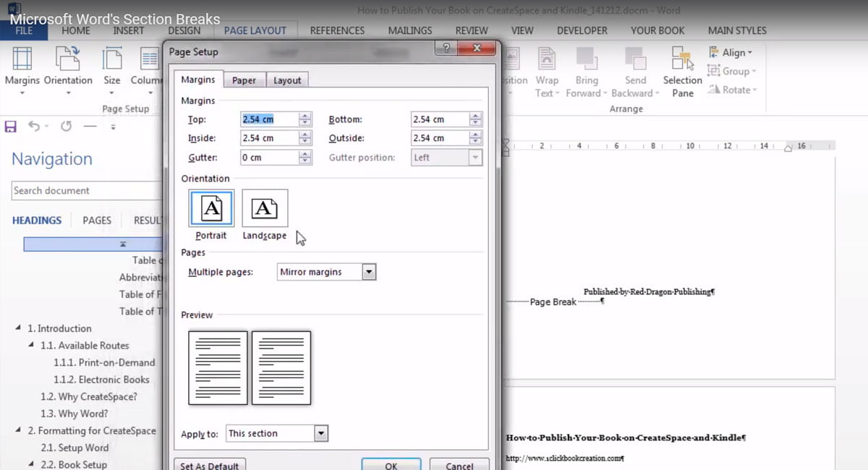Open the REVIEW ribbon tab

(472, 30)
